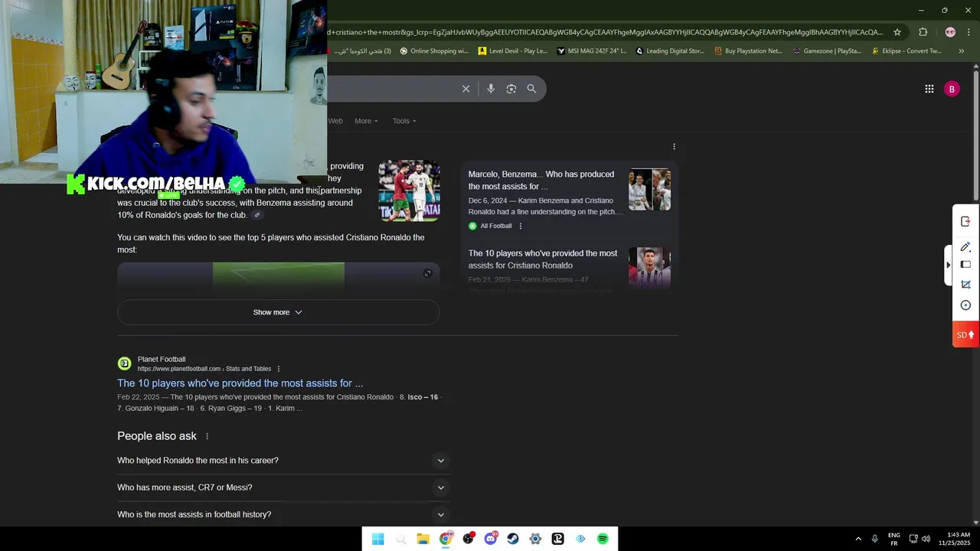Select the crop tool in side toolbar
The width and height of the screenshot is (980, 551).
965,285
